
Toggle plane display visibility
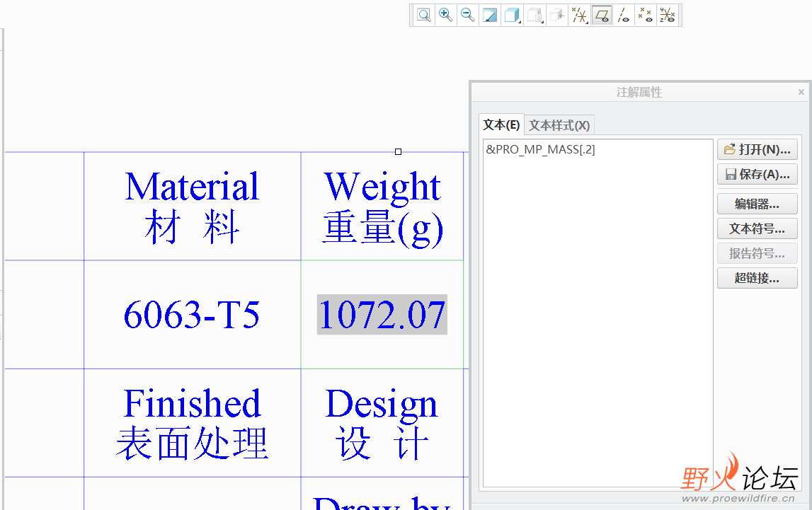(601, 15)
